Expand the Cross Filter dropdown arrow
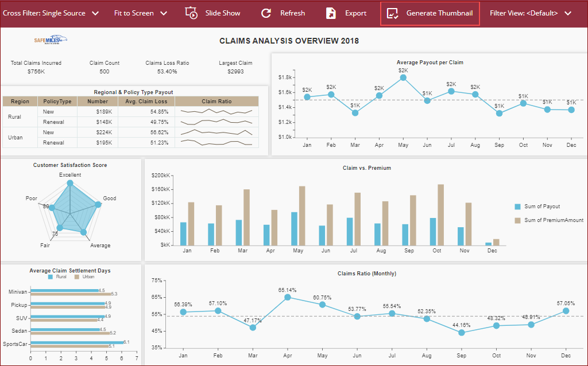The height and width of the screenshot is (366, 588). [95, 13]
